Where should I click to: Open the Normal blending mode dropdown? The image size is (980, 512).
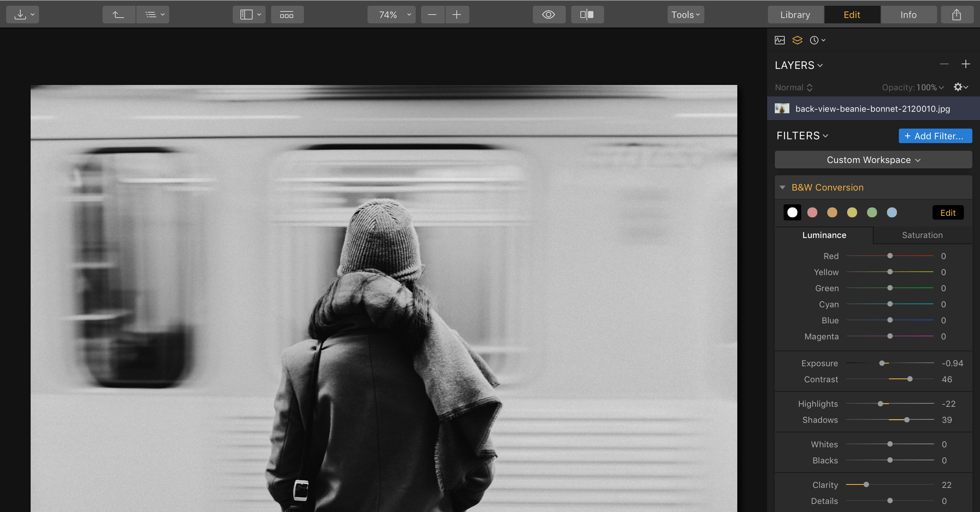793,87
